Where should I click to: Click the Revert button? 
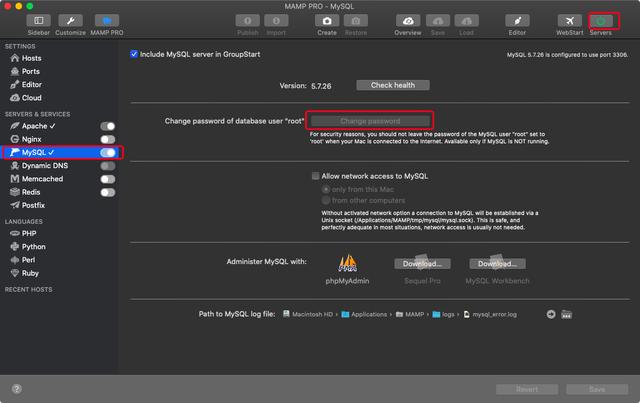coord(527,389)
